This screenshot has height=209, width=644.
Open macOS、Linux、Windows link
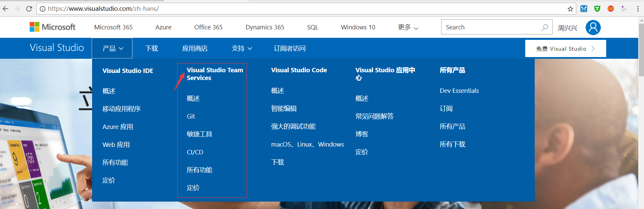click(307, 144)
